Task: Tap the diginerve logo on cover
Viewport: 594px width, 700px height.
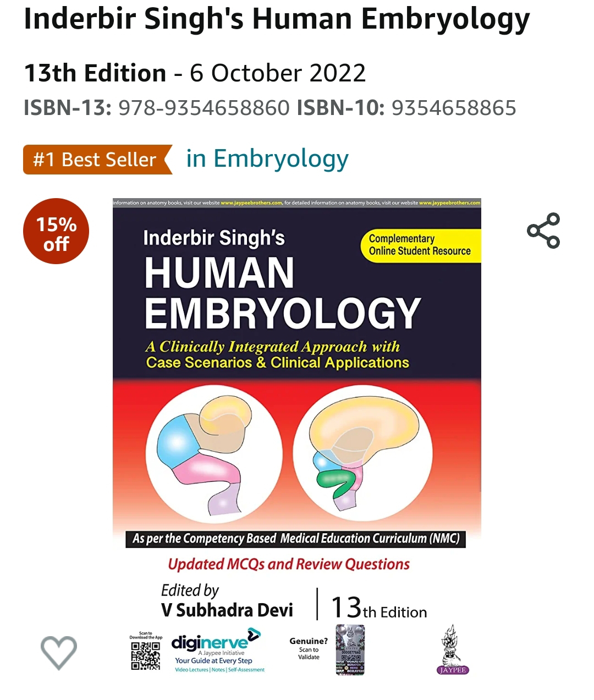Action: tap(216, 642)
